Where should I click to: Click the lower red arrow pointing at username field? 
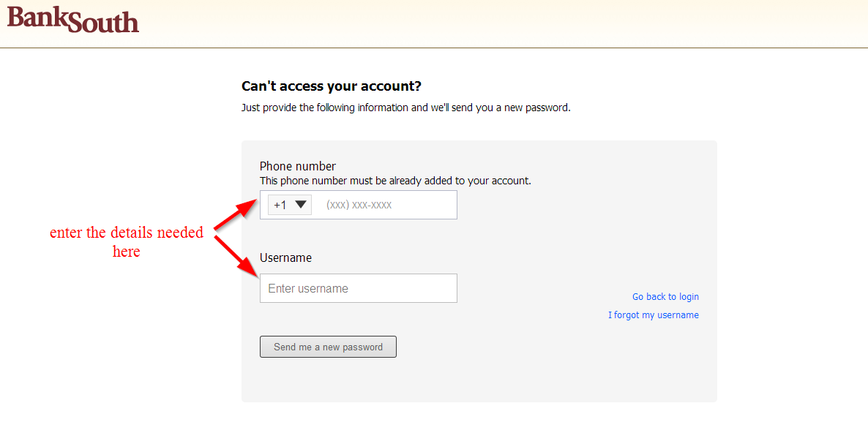(x=236, y=255)
